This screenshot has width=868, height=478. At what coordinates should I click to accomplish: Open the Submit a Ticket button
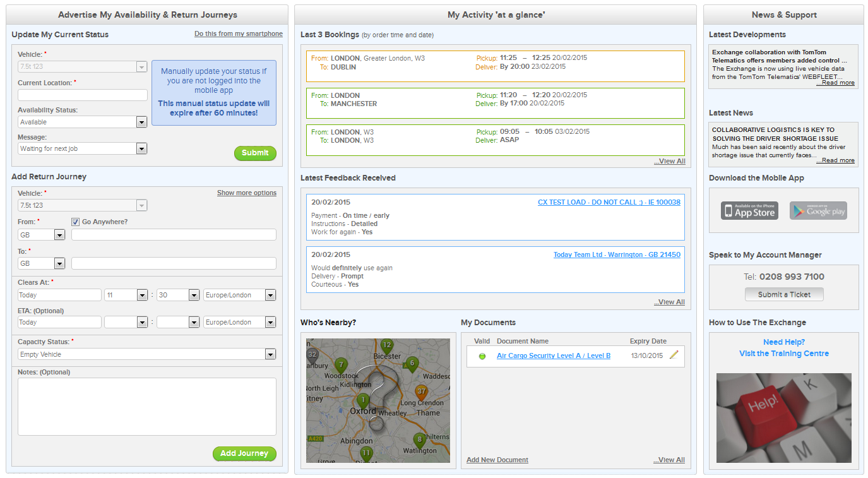coord(784,294)
